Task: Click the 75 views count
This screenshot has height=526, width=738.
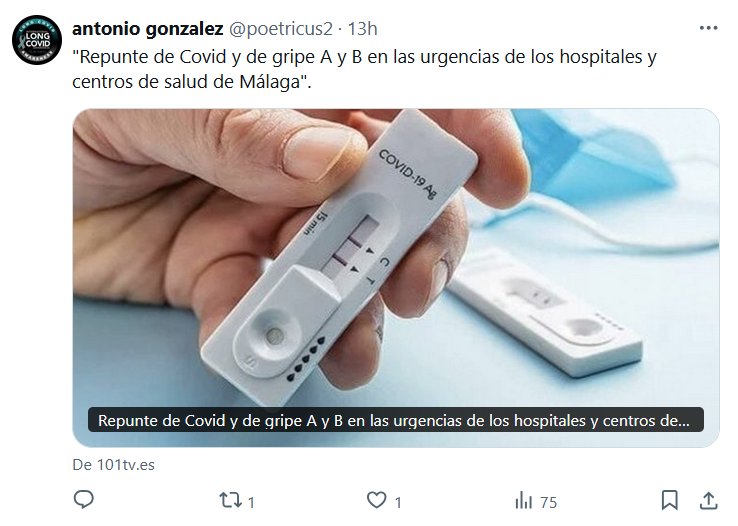Action: tap(548, 501)
